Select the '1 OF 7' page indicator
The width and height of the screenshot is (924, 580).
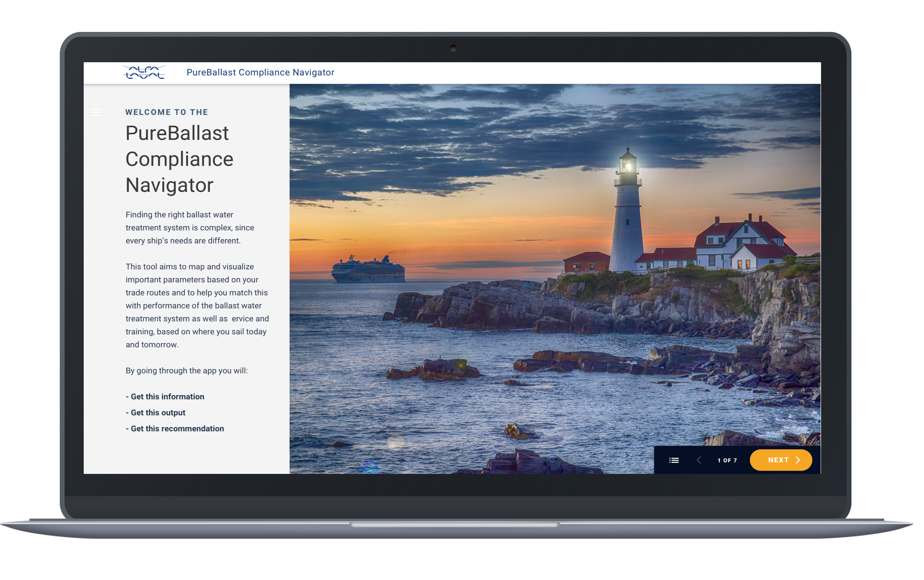point(727,460)
